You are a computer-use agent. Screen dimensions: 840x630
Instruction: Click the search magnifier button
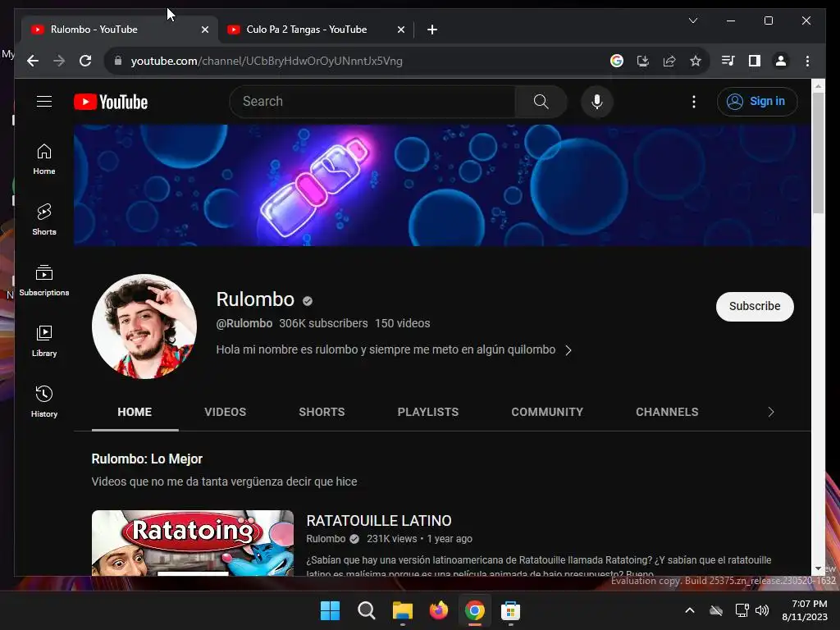coord(541,101)
